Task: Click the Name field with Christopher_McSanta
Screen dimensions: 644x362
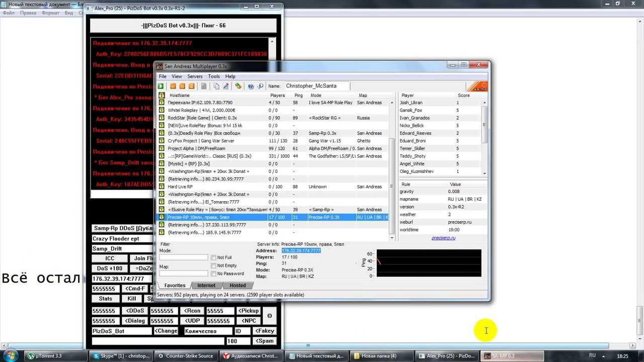Action: [x=316, y=86]
